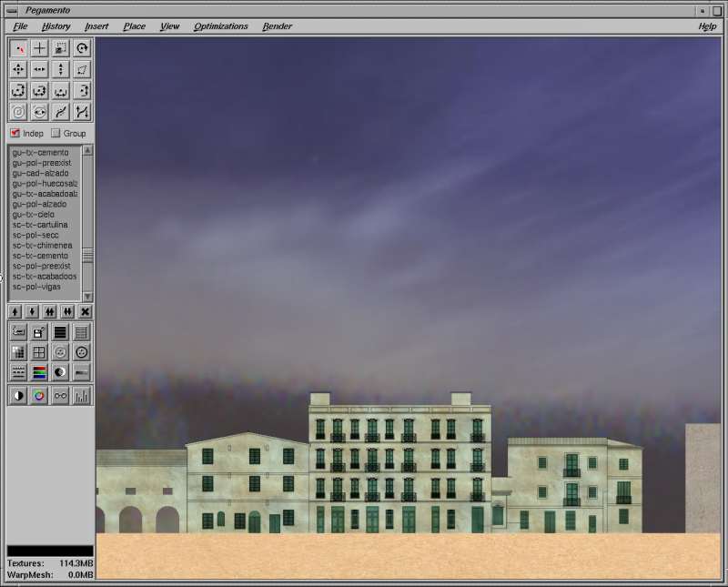
Task: Enable the Group checkbox
Action: pyautogui.click(x=56, y=133)
